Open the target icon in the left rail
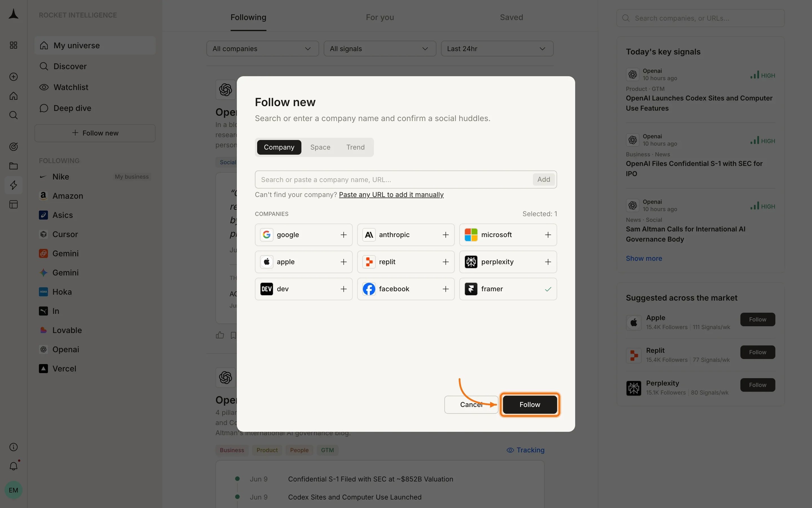This screenshot has width=812, height=508. pos(14,146)
